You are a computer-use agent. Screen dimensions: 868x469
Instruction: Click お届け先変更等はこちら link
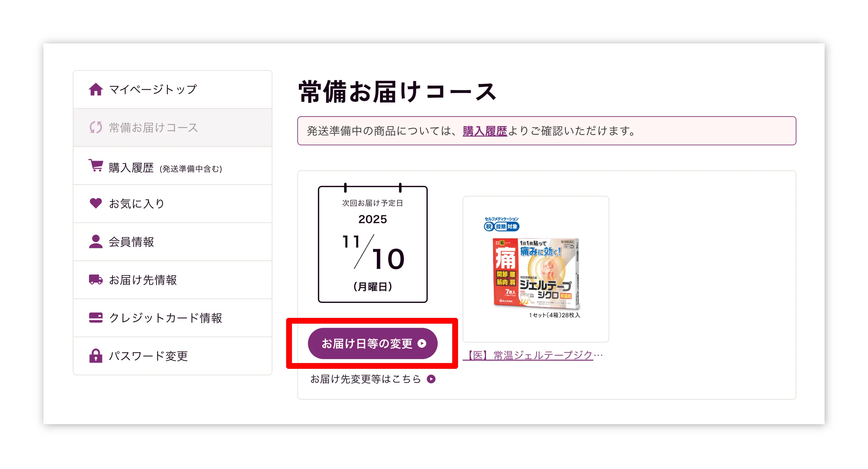[x=373, y=379]
